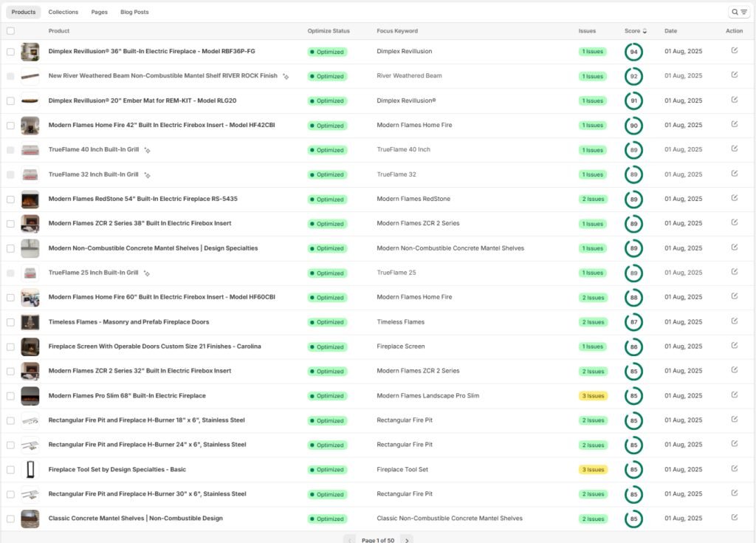Toggle the select-all checkbox in header
The height and width of the screenshot is (543, 756).
click(x=10, y=31)
